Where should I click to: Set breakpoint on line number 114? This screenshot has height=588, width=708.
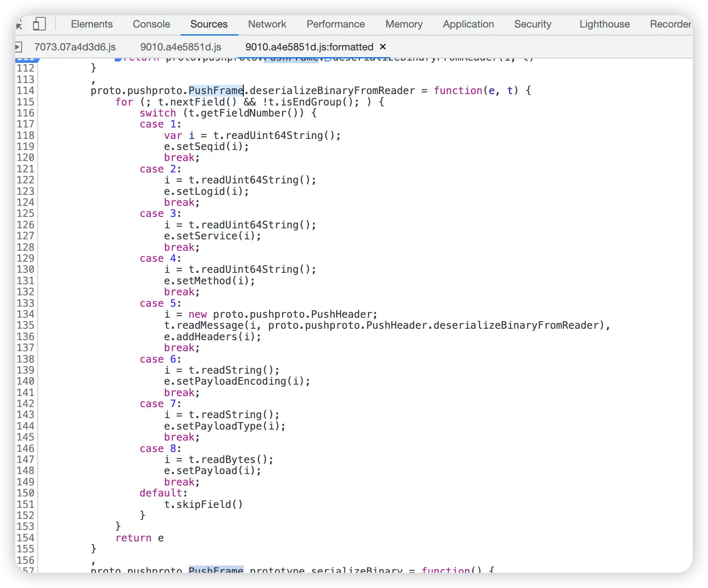(25, 91)
